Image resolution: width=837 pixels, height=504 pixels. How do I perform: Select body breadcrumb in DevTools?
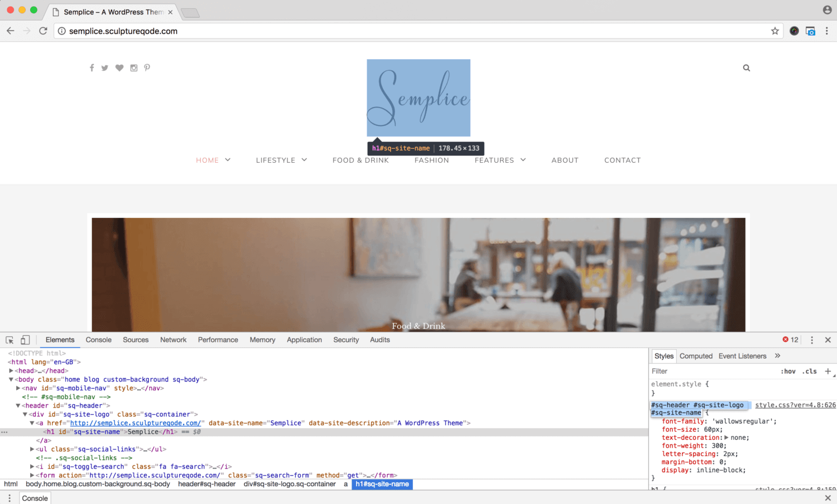(98, 484)
